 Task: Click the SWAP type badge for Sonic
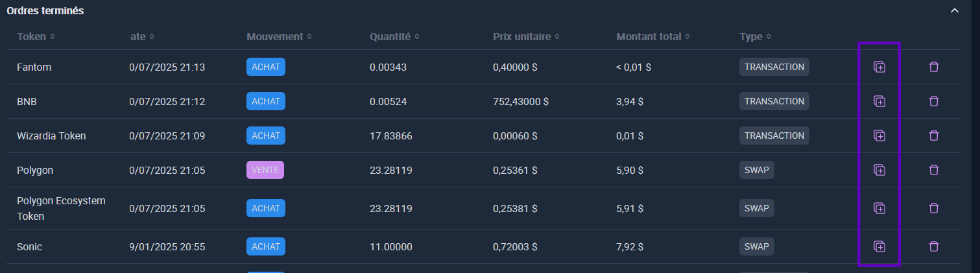point(756,246)
